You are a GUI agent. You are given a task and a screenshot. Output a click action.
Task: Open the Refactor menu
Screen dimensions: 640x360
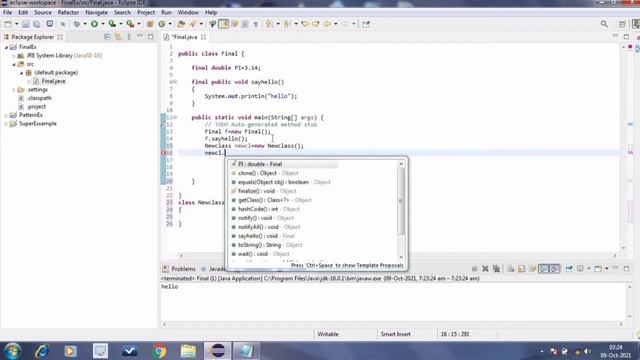tap(68, 13)
